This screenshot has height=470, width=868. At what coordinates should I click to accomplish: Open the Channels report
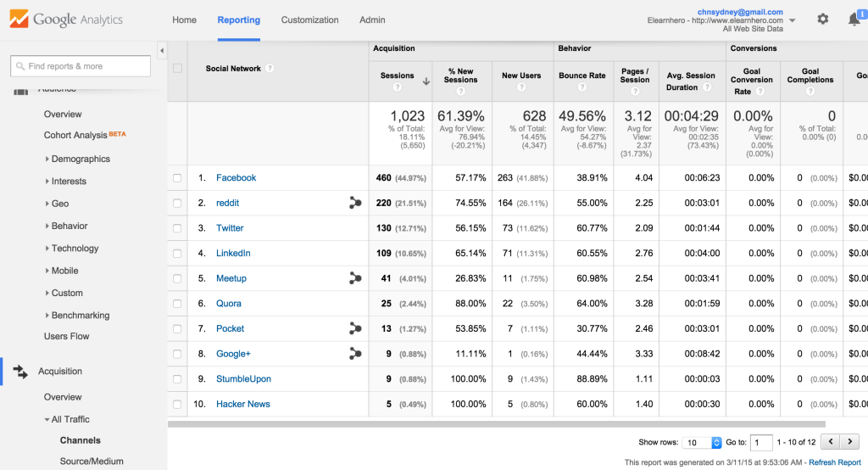click(x=81, y=440)
